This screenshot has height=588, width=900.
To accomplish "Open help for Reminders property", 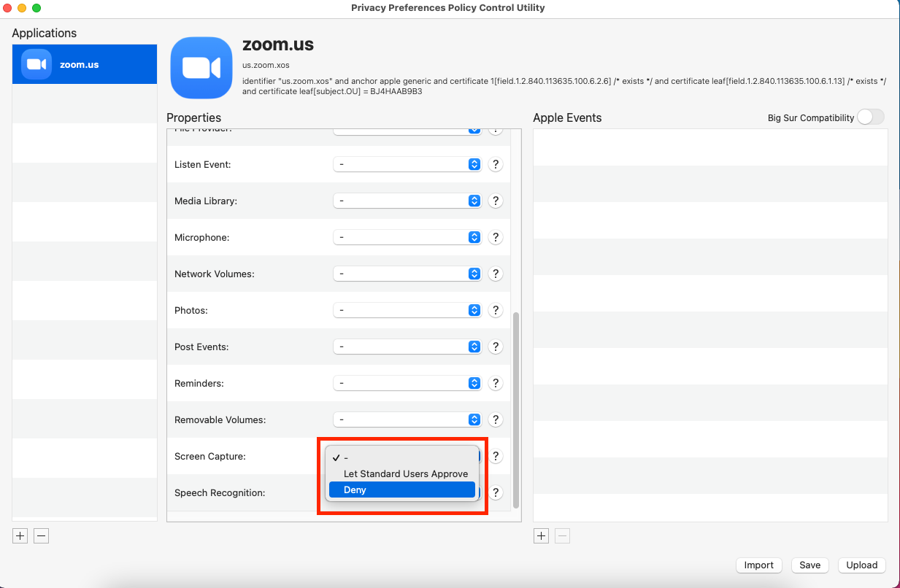I will tap(496, 383).
